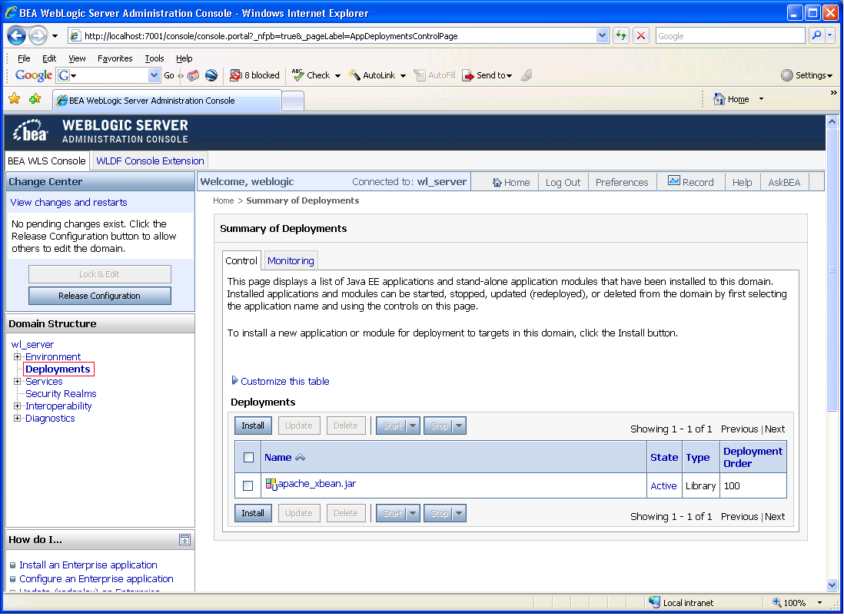Open the Stop button dropdown arrow

click(x=457, y=425)
